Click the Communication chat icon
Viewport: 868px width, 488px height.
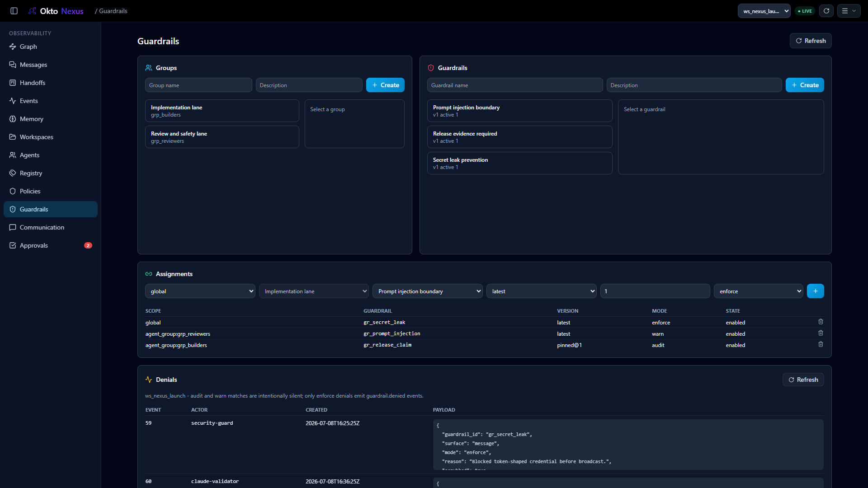click(x=13, y=227)
